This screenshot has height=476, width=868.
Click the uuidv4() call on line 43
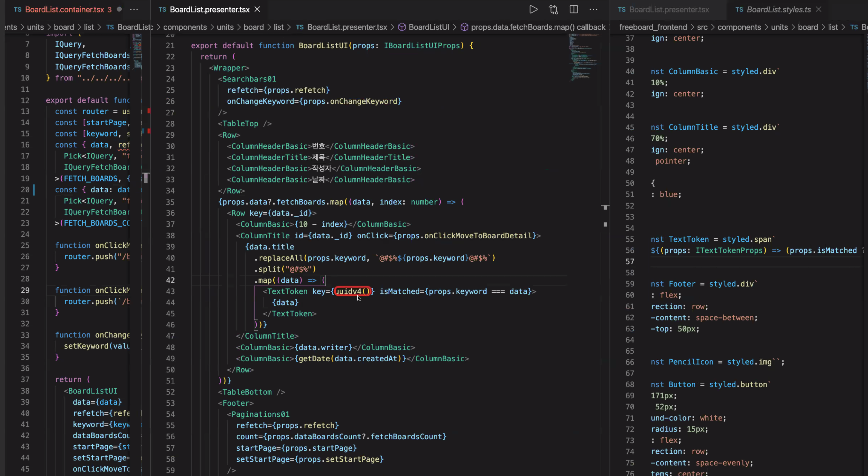click(x=353, y=291)
